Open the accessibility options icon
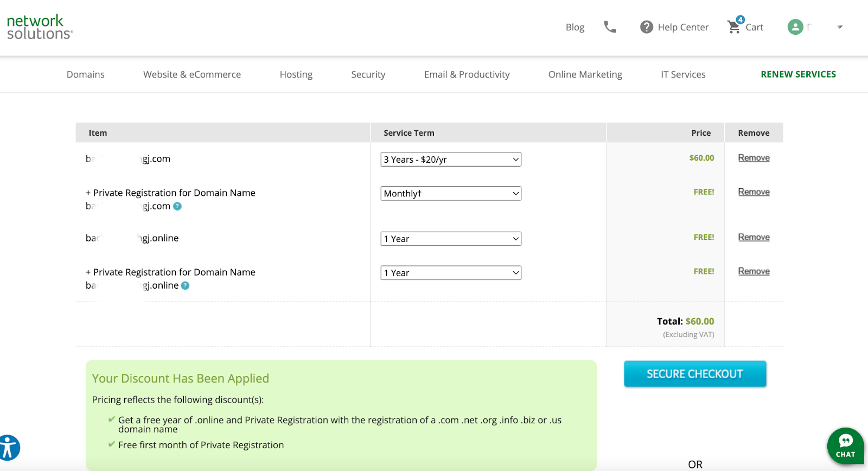868x471 pixels. 8,448
